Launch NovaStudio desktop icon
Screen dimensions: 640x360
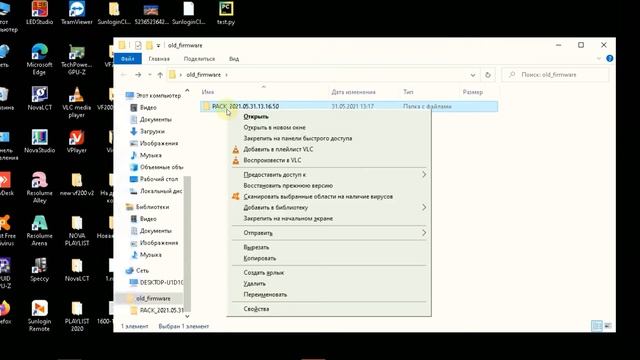39,142
